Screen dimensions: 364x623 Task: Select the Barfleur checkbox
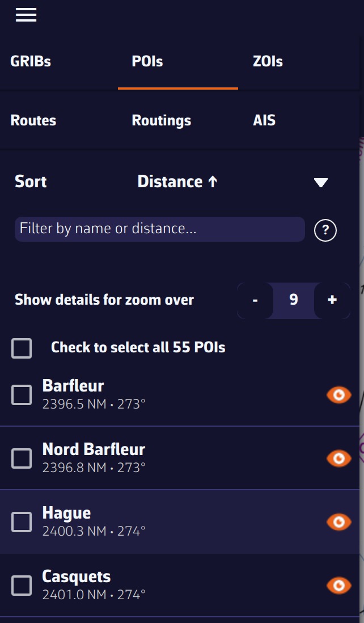point(22,395)
